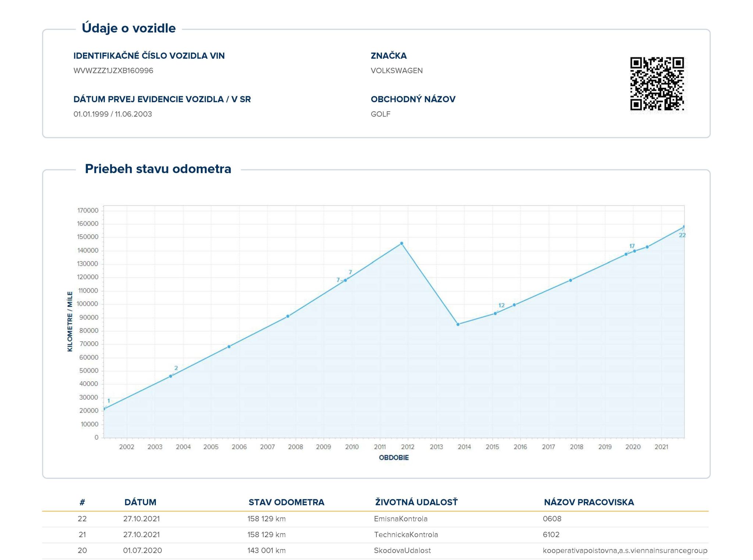Viewport: 753px width, 560px height.
Task: Click the data point near 2018
Action: click(571, 280)
